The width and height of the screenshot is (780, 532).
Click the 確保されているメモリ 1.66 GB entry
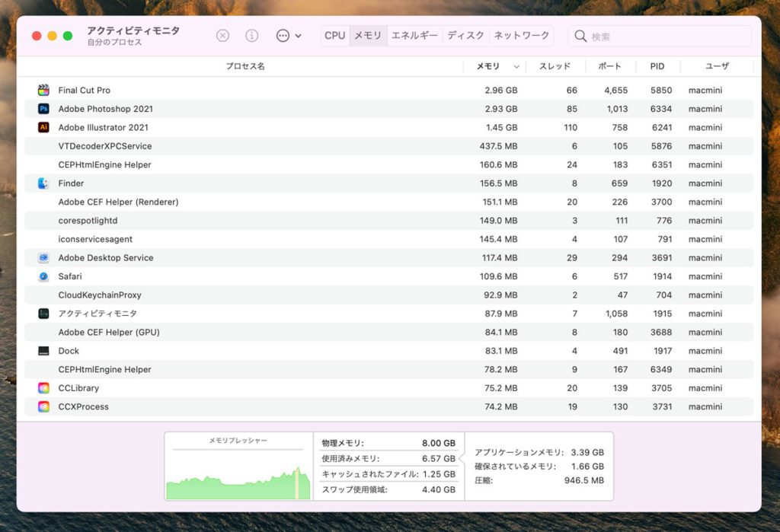[539, 467]
